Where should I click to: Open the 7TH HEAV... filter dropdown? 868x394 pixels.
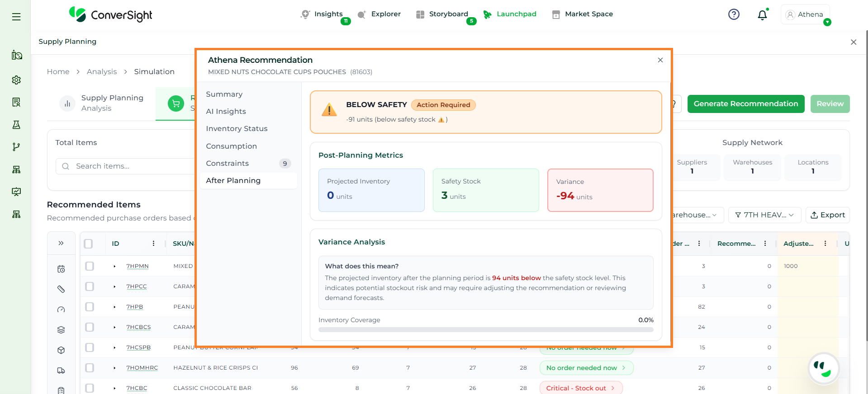(764, 215)
